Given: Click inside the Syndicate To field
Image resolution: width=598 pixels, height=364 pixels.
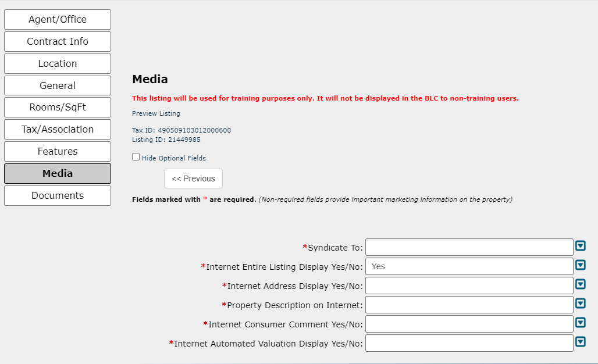Looking at the screenshot, I should tap(469, 247).
